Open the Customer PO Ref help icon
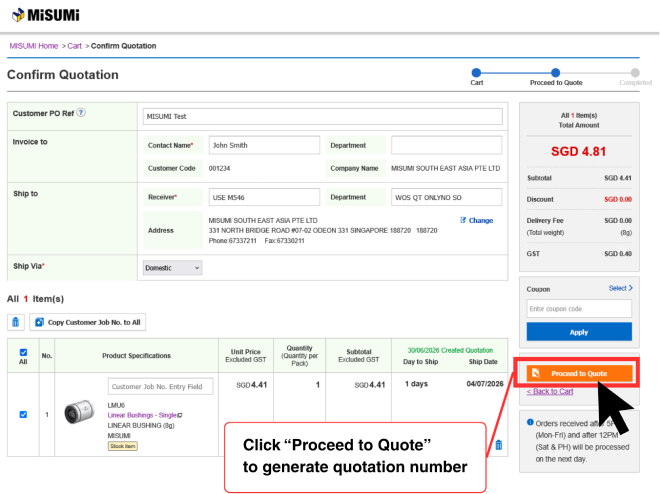660x494 pixels. [81, 113]
